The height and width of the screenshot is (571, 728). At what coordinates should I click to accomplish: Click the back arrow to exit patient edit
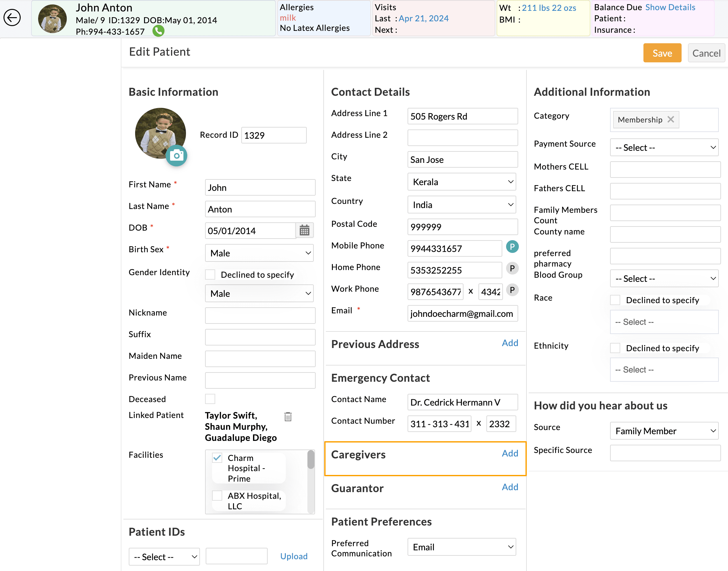coord(12,18)
